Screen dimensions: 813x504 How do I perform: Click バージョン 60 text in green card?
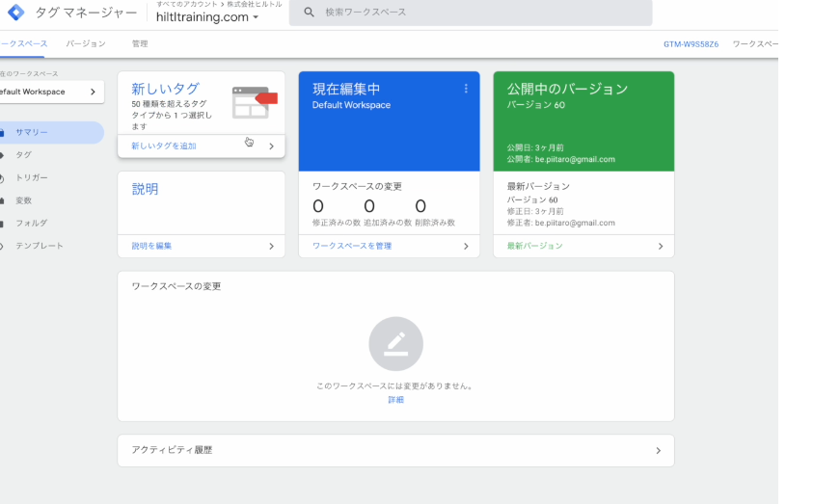pos(535,105)
